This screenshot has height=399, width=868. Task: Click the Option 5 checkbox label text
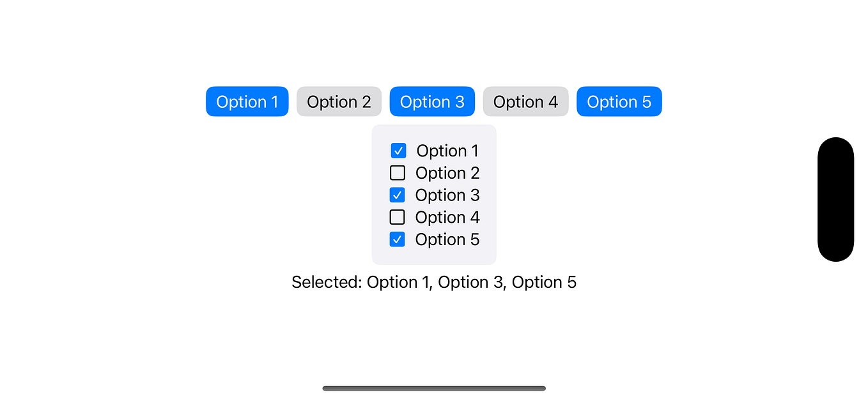point(447,239)
